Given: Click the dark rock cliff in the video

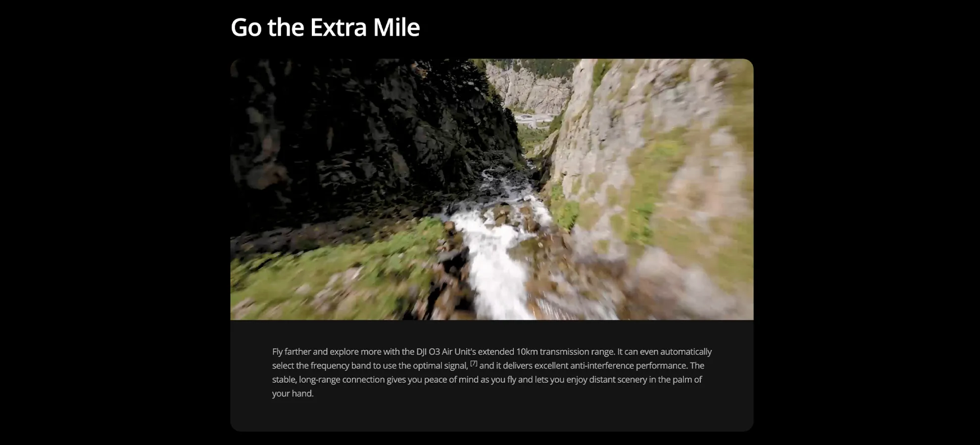Looking at the screenshot, I should pos(356,138).
